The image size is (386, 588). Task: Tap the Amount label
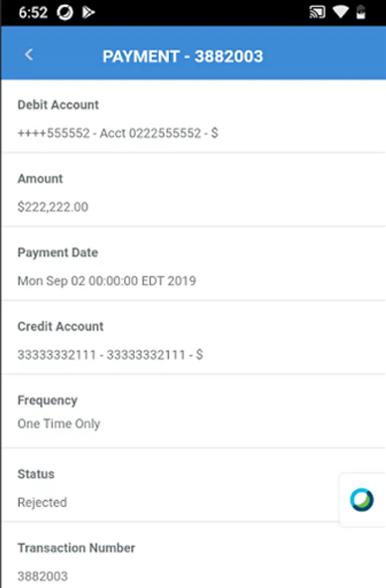(40, 179)
